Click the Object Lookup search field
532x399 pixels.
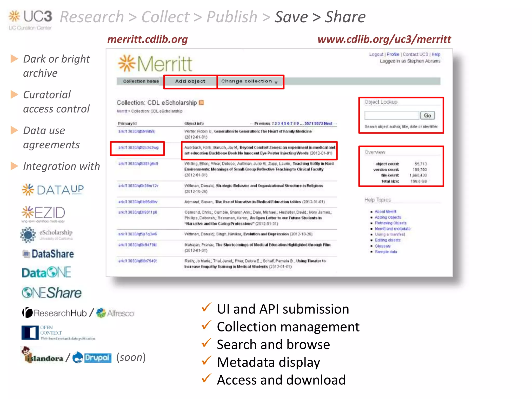click(x=392, y=115)
